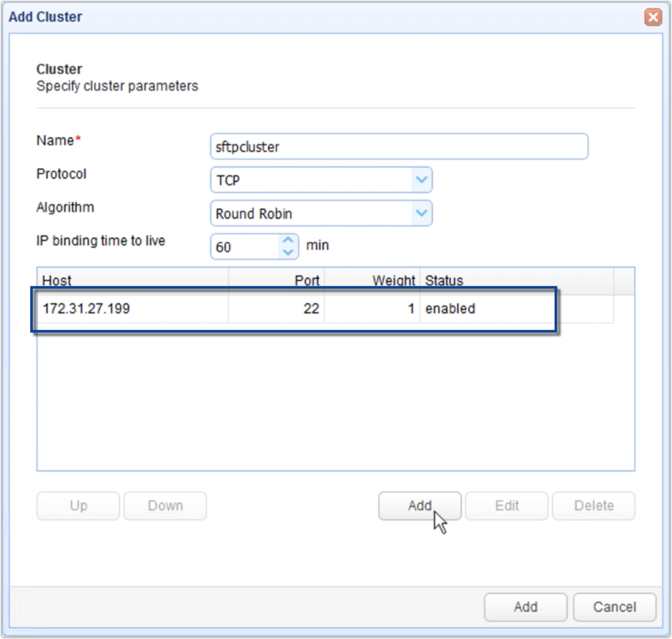
Task: Click the Weight column header
Action: [x=394, y=280]
